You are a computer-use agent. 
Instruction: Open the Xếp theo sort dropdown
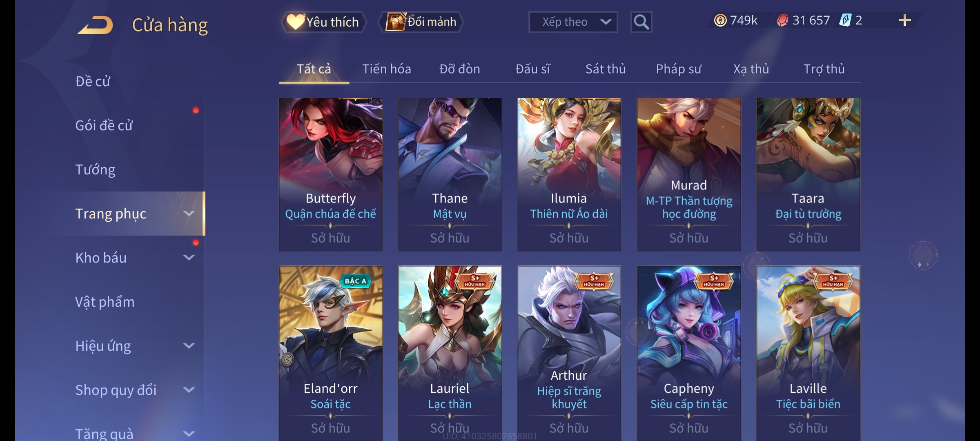pos(573,22)
